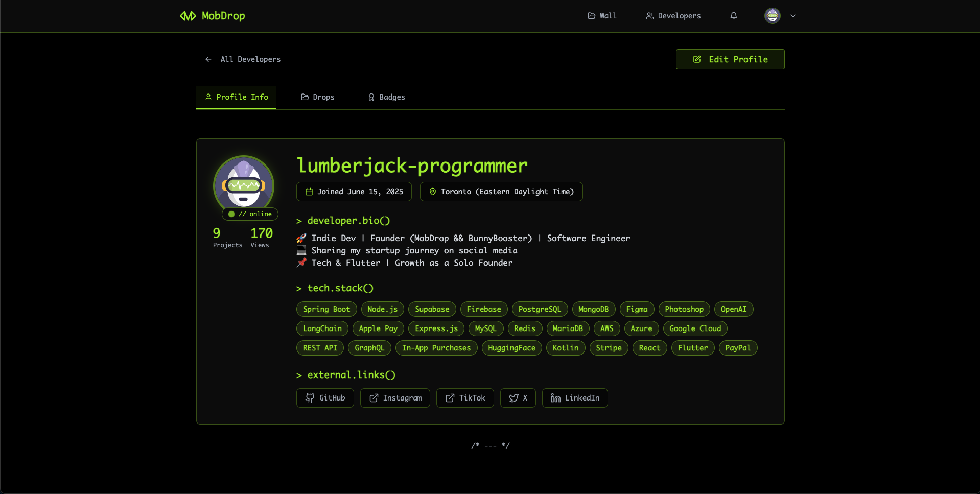Click the online status badge
The width and height of the screenshot is (980, 494).
point(250,214)
